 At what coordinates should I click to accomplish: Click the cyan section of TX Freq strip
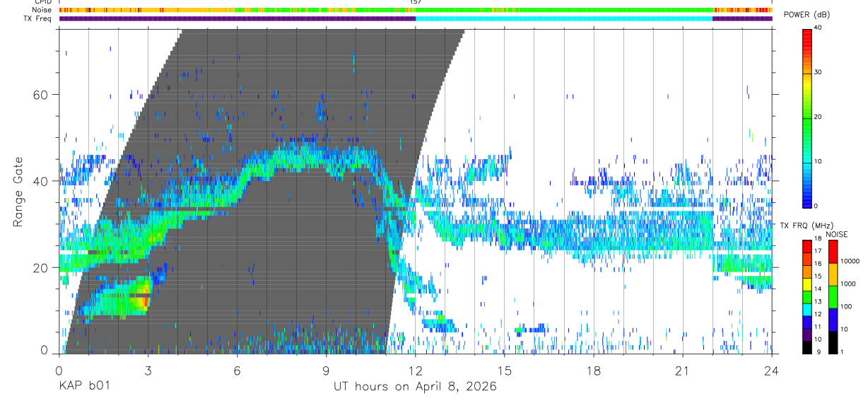(564, 19)
